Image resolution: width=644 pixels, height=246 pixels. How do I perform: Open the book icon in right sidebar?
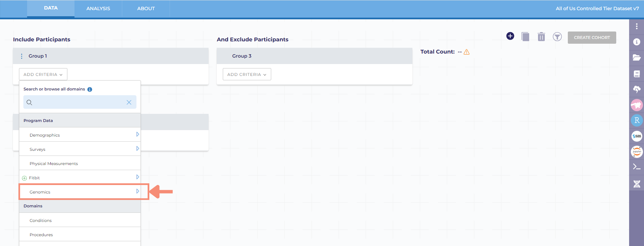click(x=637, y=74)
